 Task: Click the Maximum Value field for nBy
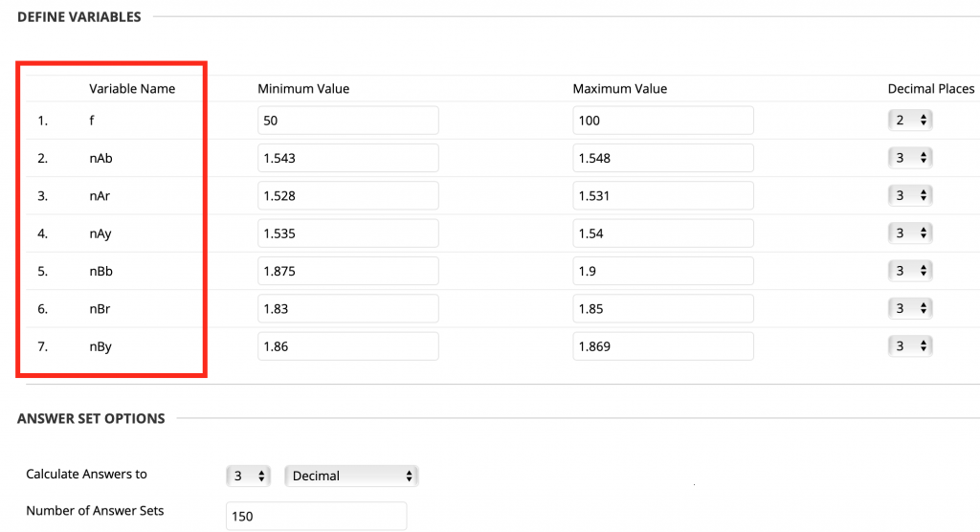tap(662, 346)
